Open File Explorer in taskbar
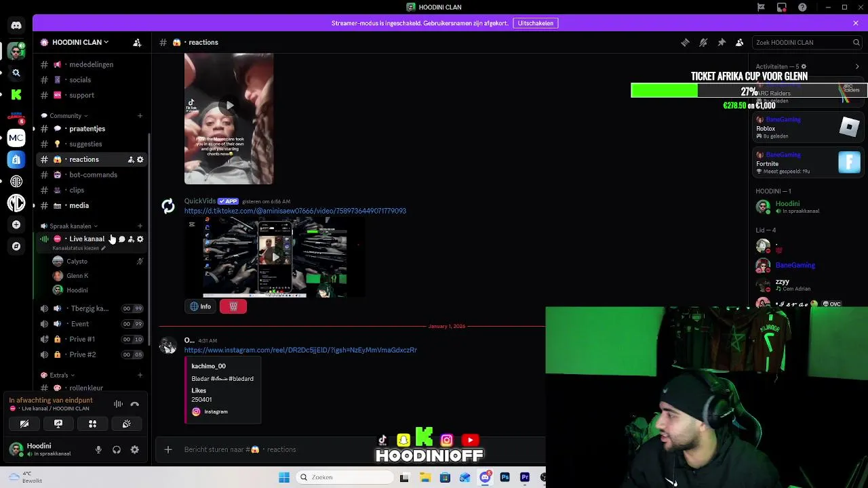This screenshot has height=488, width=868. [x=425, y=477]
